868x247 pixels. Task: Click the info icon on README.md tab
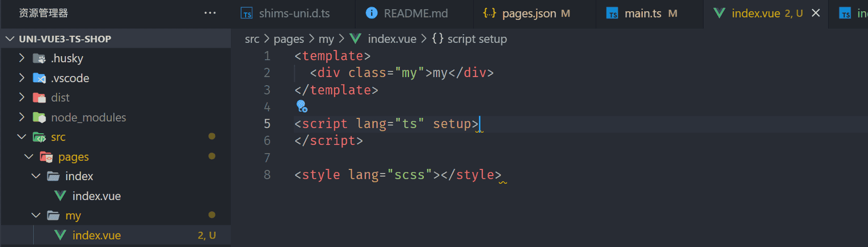pyautogui.click(x=372, y=13)
